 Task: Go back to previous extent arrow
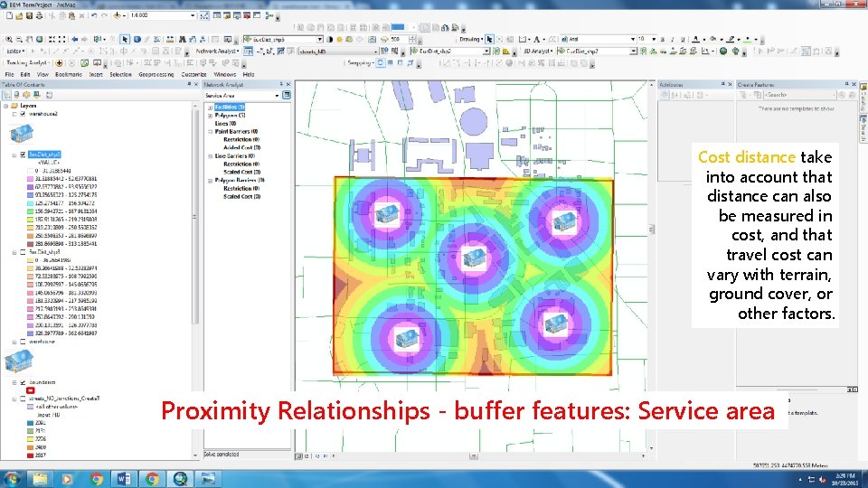click(75, 39)
